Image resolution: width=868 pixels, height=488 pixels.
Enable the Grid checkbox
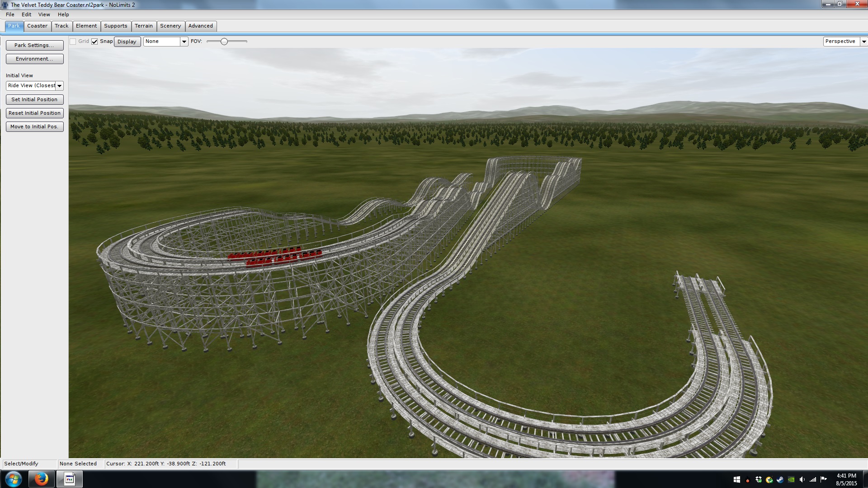[x=73, y=42]
